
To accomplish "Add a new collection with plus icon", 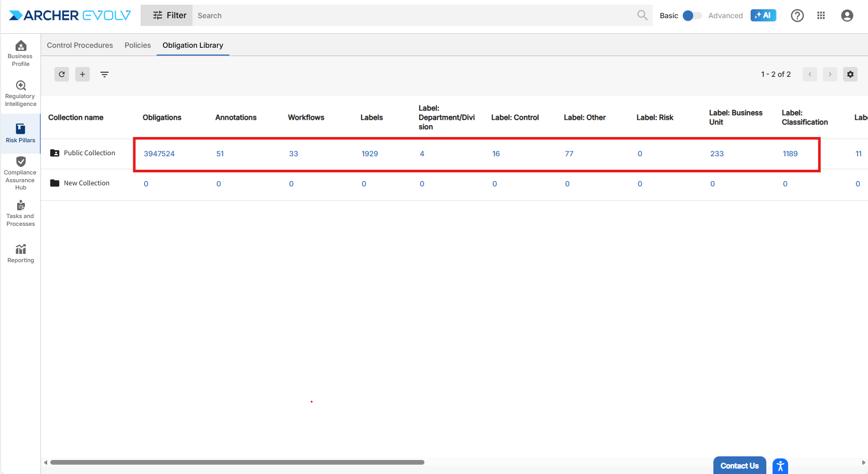I will (82, 74).
